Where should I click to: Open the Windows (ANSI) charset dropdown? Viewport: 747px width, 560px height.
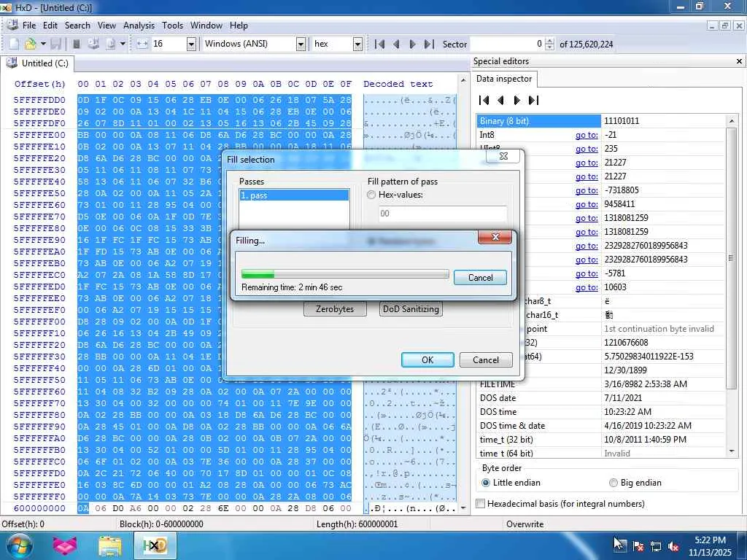pos(301,44)
